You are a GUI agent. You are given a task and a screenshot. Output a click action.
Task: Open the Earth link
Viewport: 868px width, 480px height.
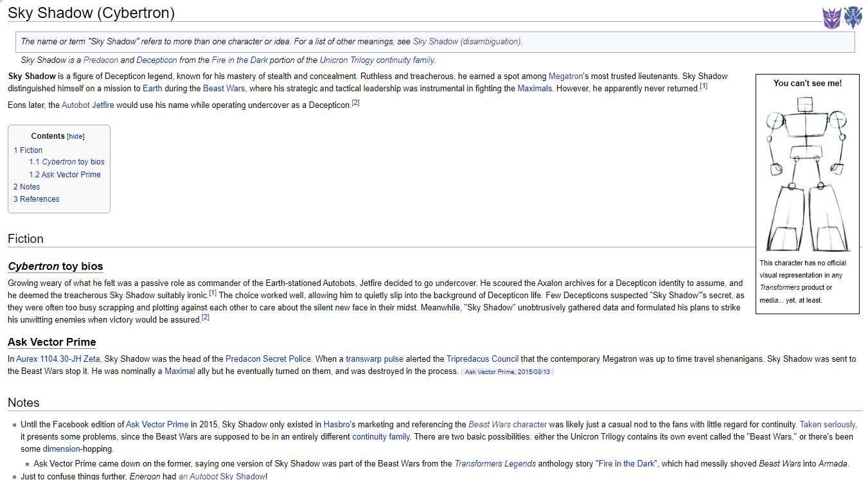click(152, 88)
